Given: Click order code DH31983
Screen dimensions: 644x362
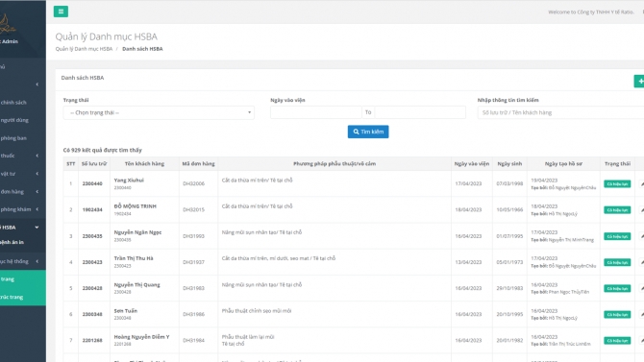Looking at the screenshot, I should [193, 288].
